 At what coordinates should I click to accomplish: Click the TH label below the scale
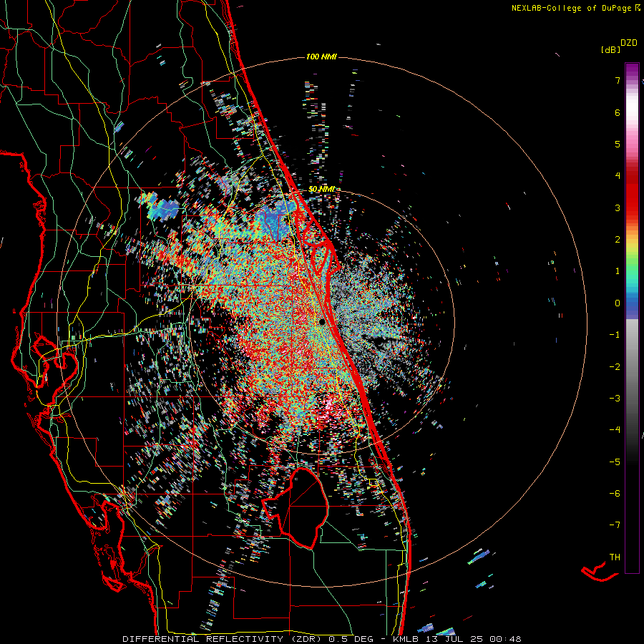(x=615, y=557)
